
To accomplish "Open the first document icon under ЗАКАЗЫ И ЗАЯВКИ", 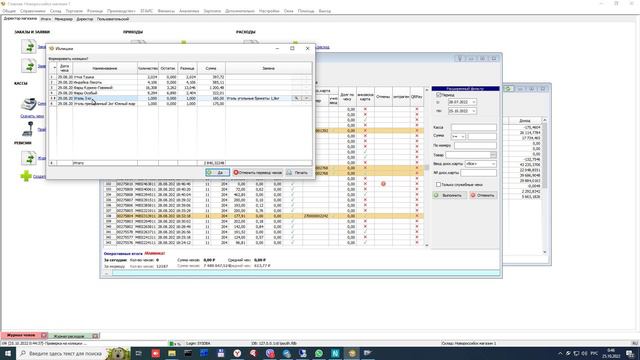I will click(x=29, y=47).
